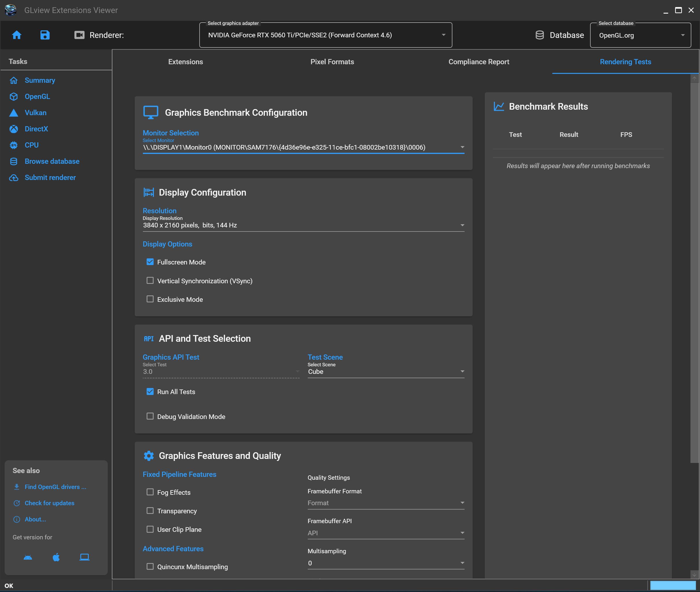The width and height of the screenshot is (700, 592).
Task: Open the Compliance Report tab
Action: tap(479, 62)
